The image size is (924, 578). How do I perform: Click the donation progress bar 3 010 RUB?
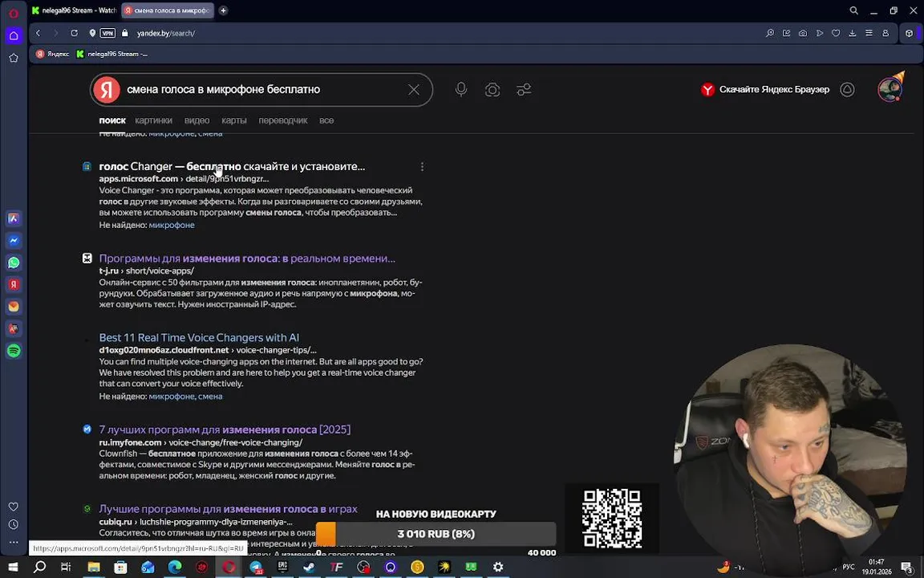(x=436, y=534)
